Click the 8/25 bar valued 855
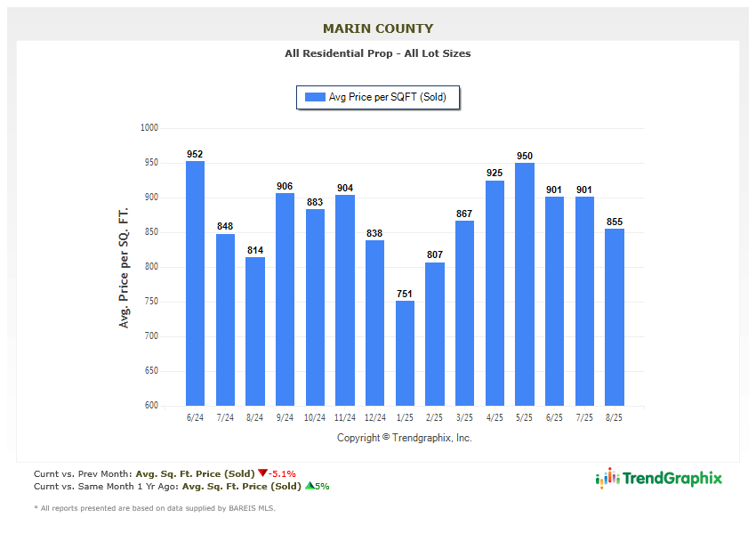This screenshot has width=756, height=533. 615,317
